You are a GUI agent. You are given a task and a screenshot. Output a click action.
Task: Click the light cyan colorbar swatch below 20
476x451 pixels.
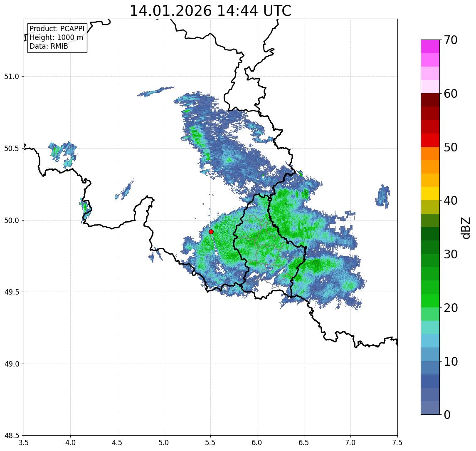[x=430, y=327]
